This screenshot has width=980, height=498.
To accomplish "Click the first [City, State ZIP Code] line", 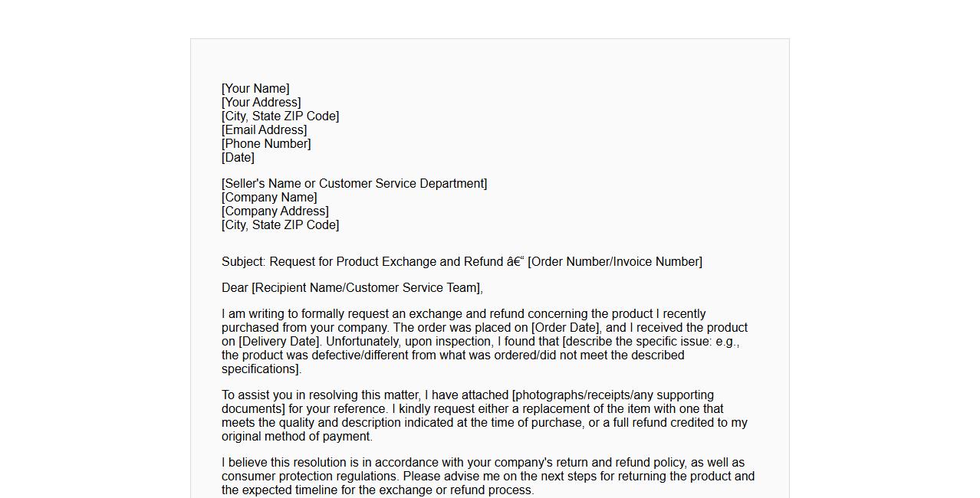I will (280, 116).
